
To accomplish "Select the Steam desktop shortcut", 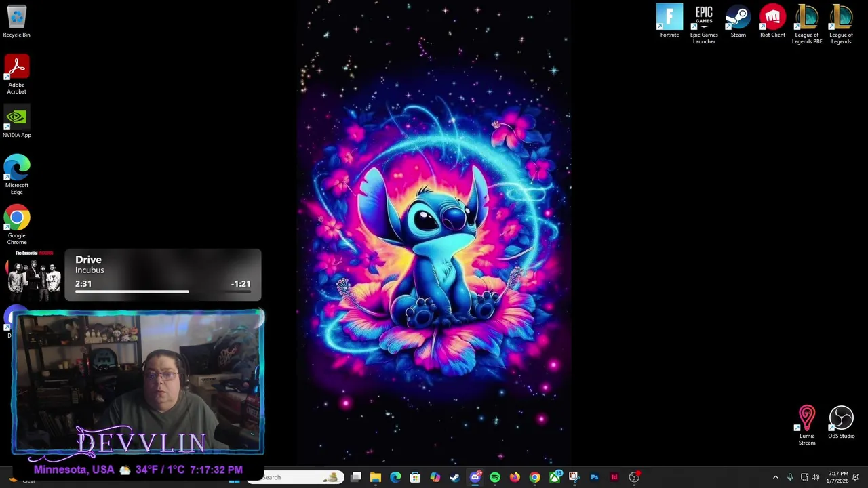I will point(738,21).
